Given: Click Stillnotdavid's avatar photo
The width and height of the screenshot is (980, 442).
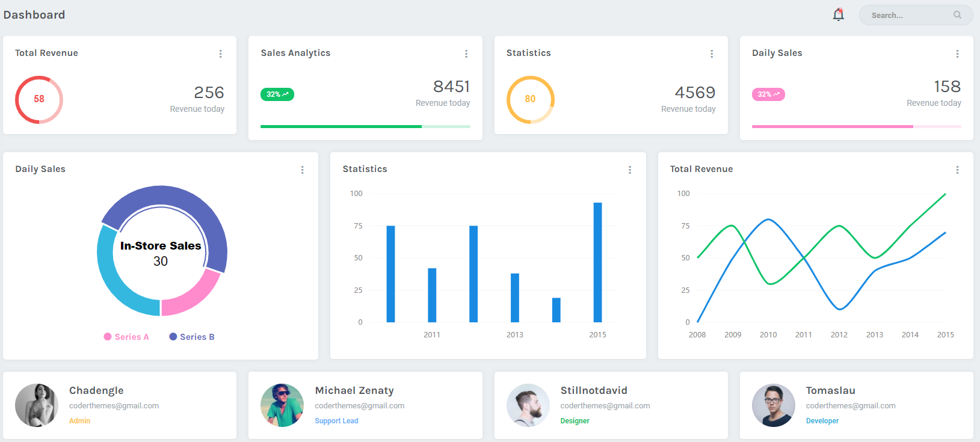Looking at the screenshot, I should [x=528, y=405].
